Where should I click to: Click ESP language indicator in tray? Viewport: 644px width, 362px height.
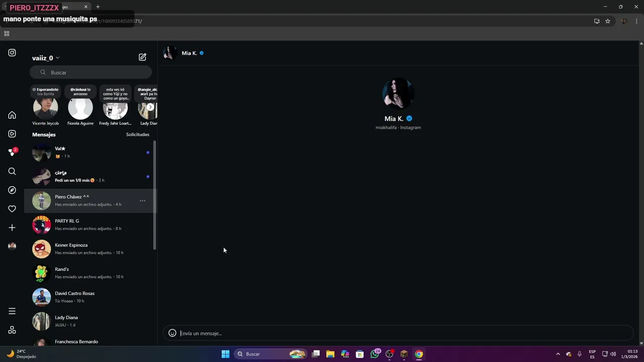(592, 354)
